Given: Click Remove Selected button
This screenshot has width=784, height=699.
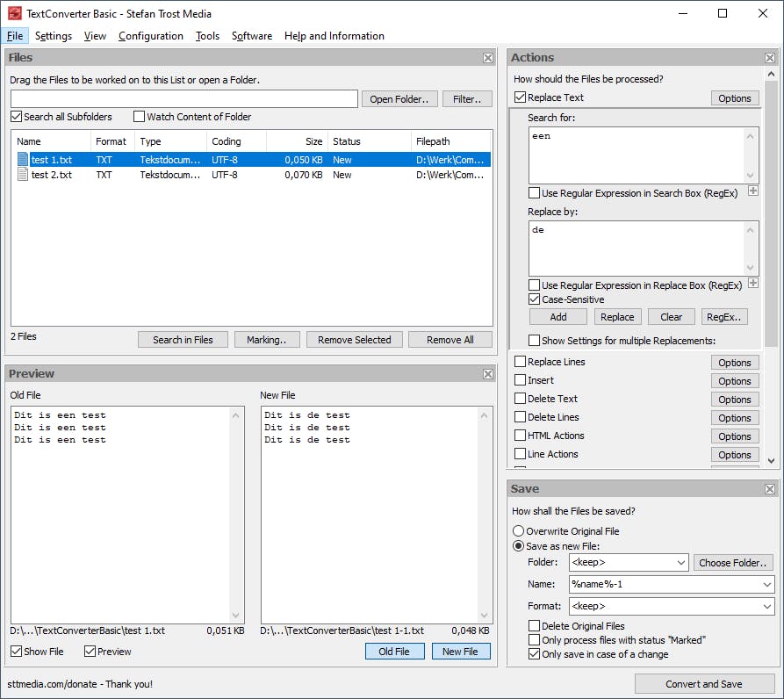Looking at the screenshot, I should (355, 340).
